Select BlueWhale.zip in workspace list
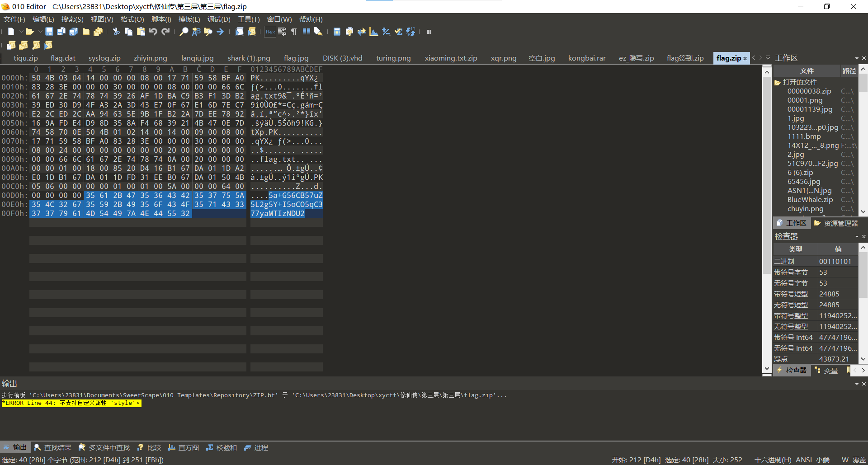 (x=810, y=200)
